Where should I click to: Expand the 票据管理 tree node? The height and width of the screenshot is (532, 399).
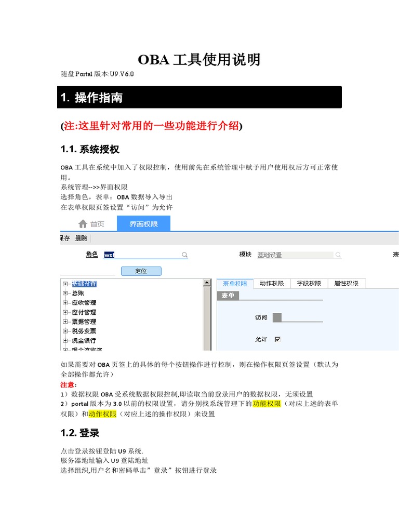65,322
